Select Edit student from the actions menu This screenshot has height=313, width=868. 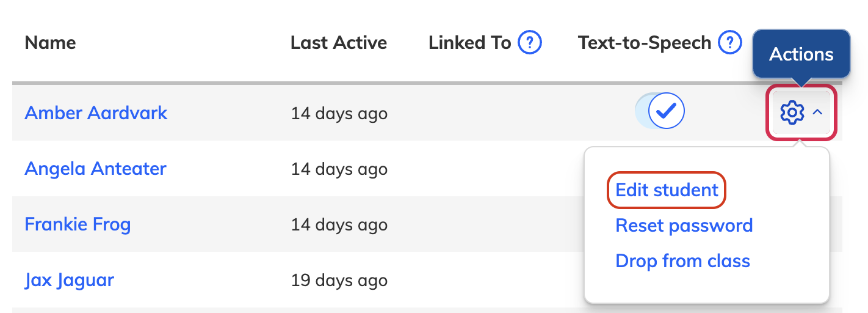(x=667, y=190)
